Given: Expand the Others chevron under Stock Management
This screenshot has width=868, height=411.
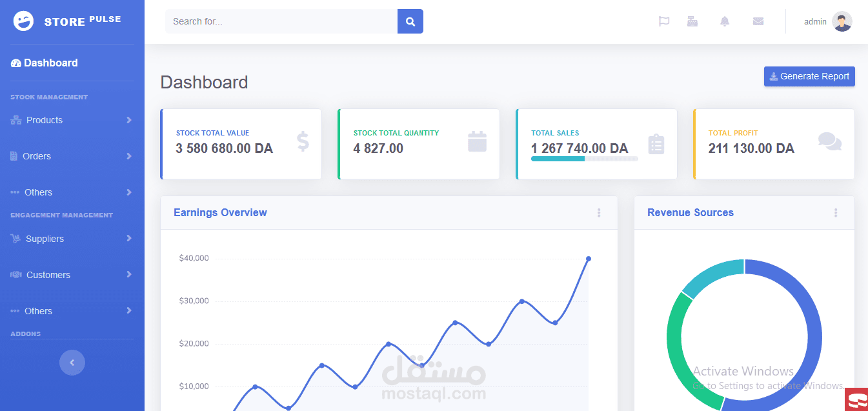Looking at the screenshot, I should coord(129,192).
